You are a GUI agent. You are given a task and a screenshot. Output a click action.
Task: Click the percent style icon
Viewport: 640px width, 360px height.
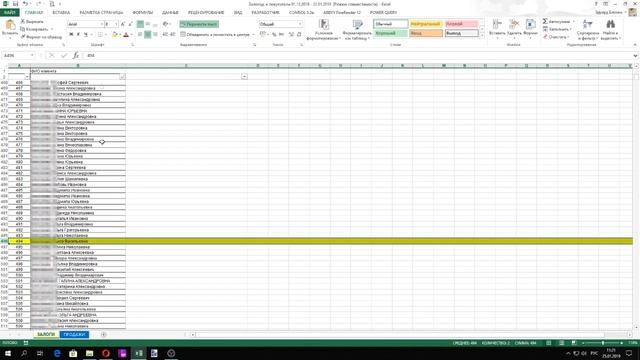(274, 35)
